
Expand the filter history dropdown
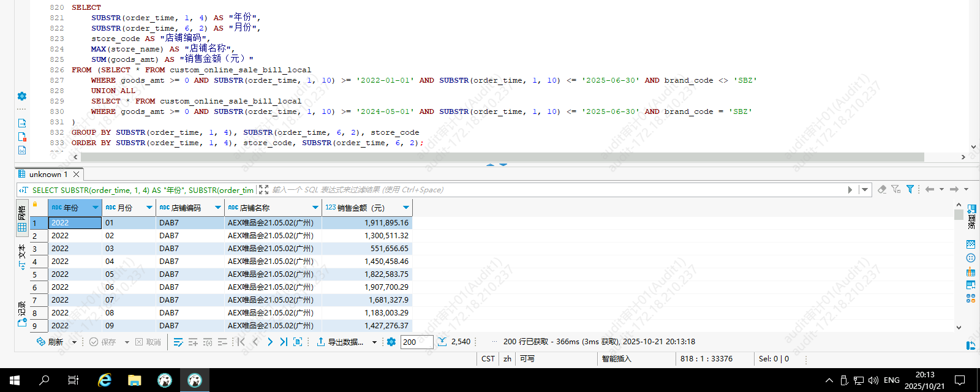pos(865,190)
